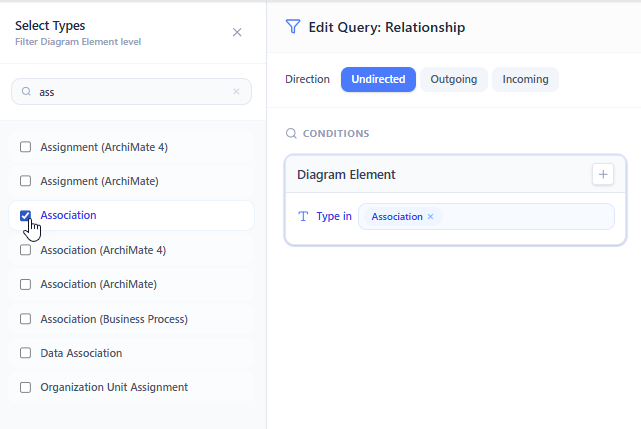
Task: Click the Select Types title
Action: (50, 26)
